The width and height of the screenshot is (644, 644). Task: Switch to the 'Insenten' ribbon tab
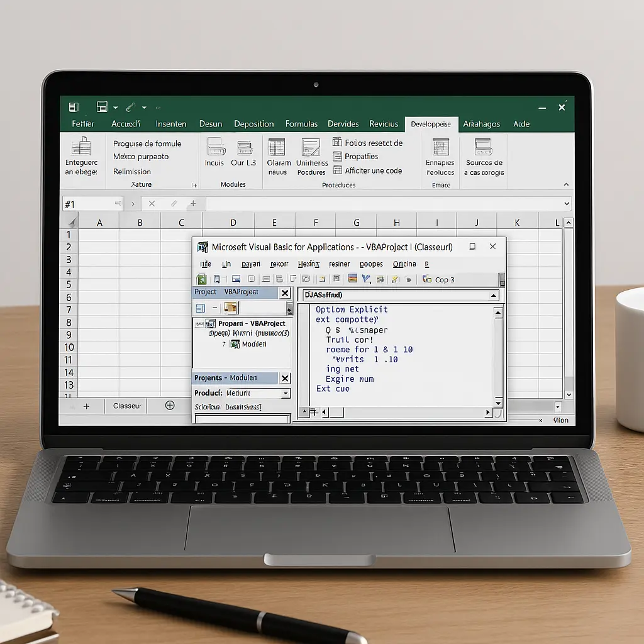(x=171, y=124)
